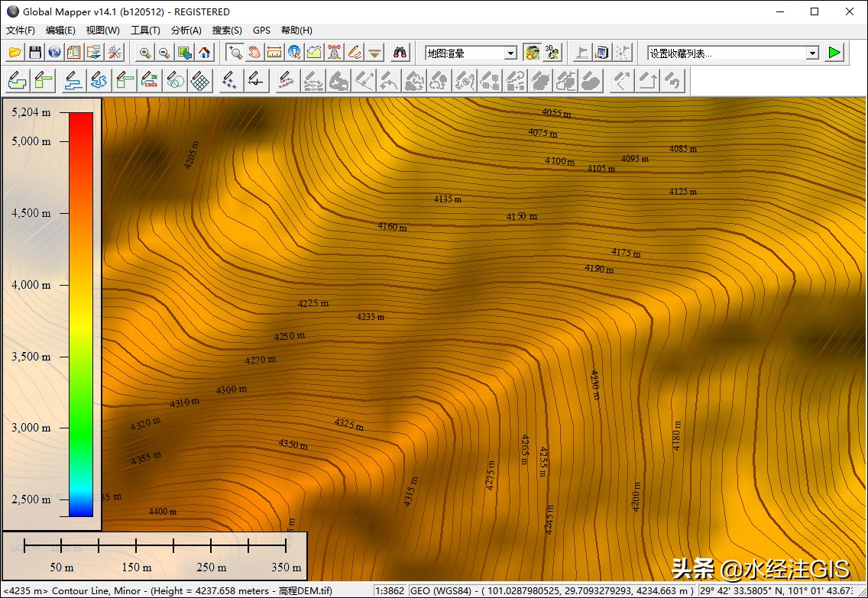Open the 文件(F) menu
The width and height of the screenshot is (868, 598).
tap(21, 31)
